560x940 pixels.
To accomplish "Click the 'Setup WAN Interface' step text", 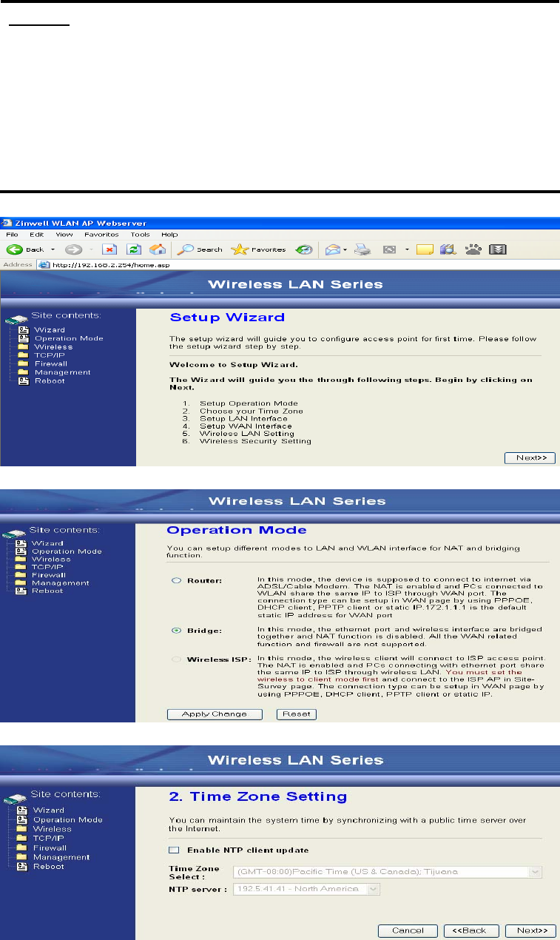I will 246,426.
